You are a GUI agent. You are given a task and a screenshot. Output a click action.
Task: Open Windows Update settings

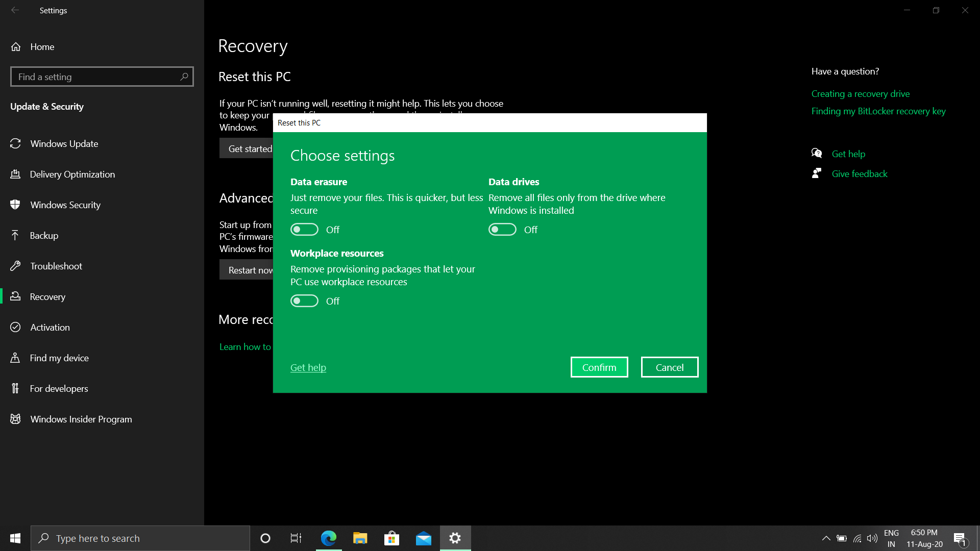click(x=64, y=143)
